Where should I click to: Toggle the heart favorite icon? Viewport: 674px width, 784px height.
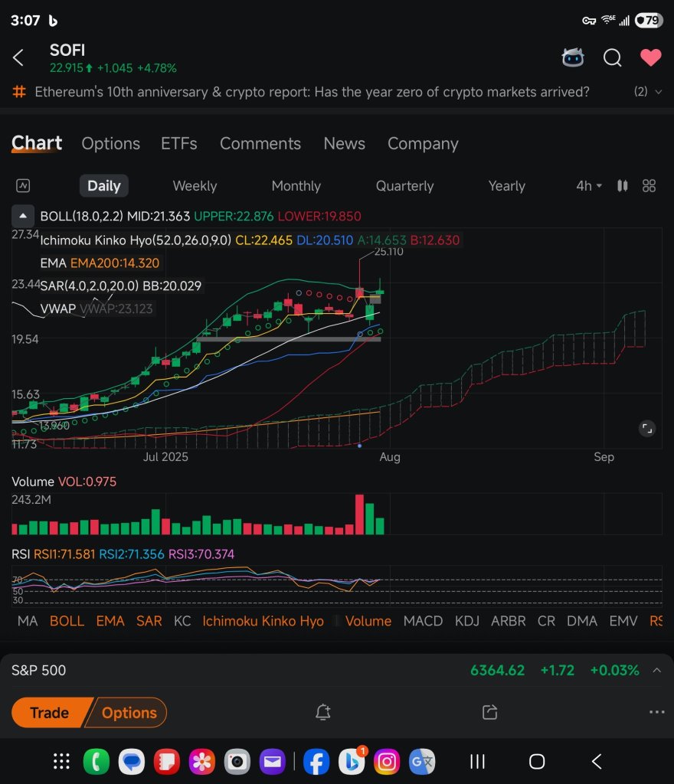coord(650,57)
